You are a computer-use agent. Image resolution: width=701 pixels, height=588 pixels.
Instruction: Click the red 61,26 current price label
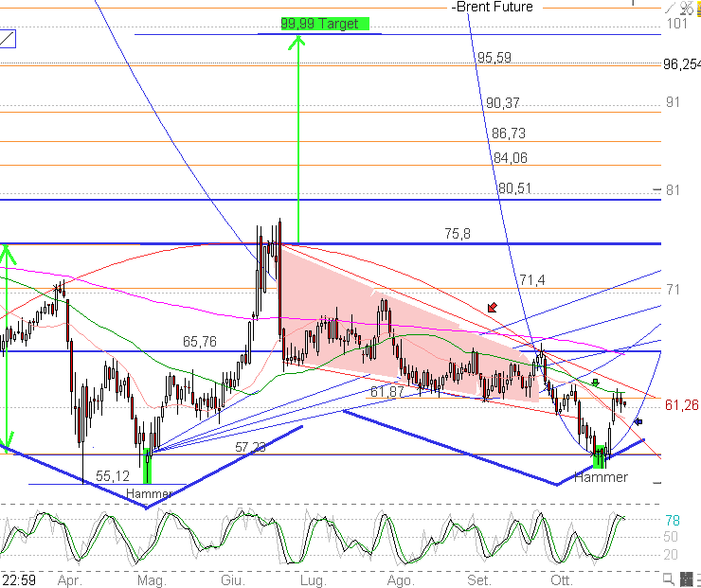(x=681, y=405)
